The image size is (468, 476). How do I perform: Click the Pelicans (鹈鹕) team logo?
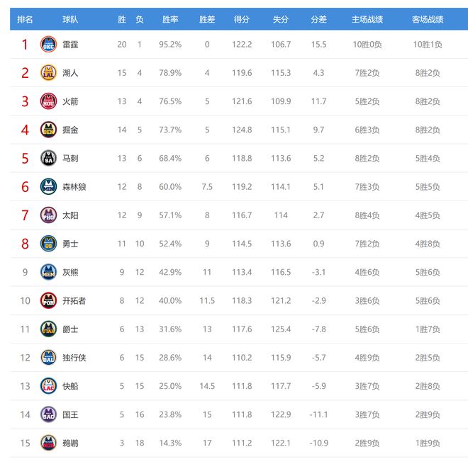pyautogui.click(x=48, y=443)
